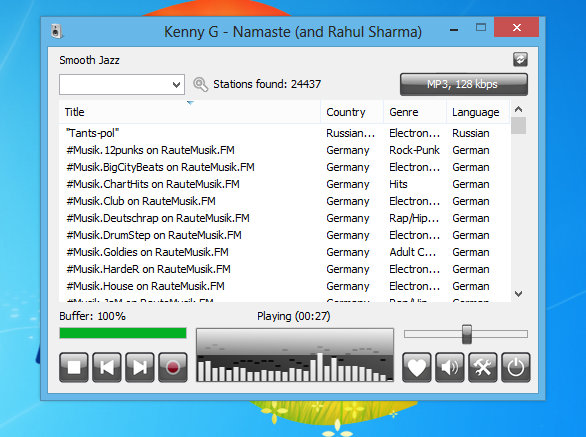Select #Musik.12punks on RauteMusik.FM
This screenshot has width=586, height=437.
tap(284, 150)
